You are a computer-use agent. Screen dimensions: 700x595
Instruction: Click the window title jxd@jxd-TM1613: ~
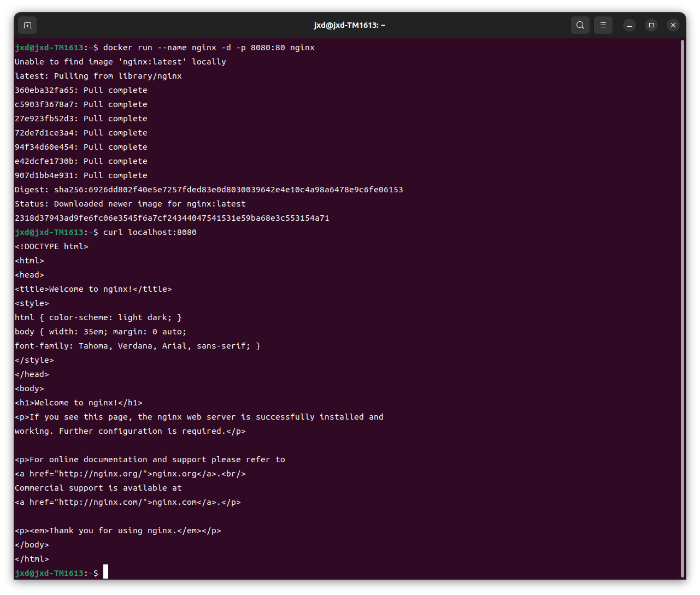pos(350,25)
